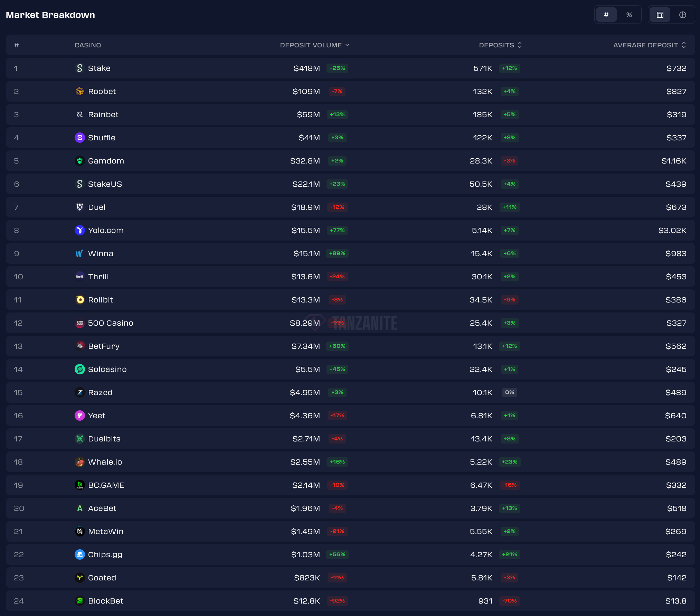Click the Casino column header
Screen dimensions: 700x616
coord(88,45)
